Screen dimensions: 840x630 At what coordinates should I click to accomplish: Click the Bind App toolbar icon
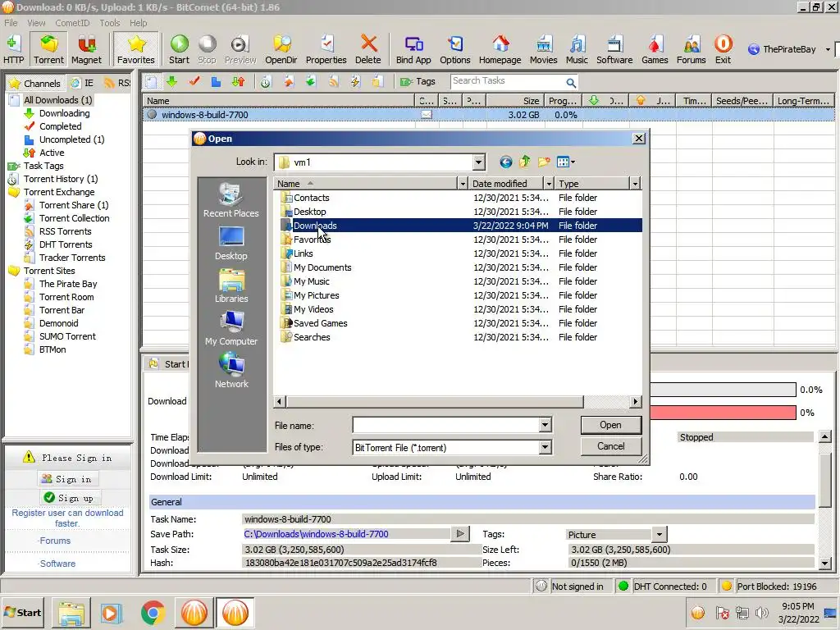pos(413,49)
